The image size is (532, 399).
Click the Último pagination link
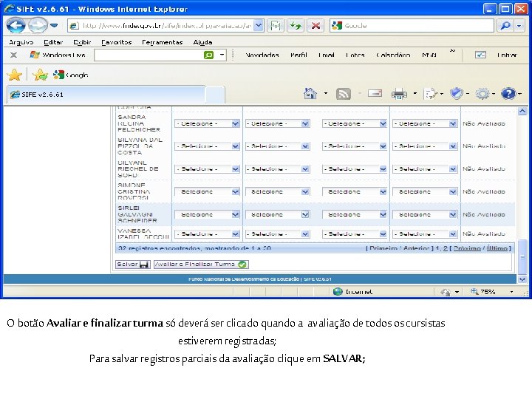click(x=497, y=248)
